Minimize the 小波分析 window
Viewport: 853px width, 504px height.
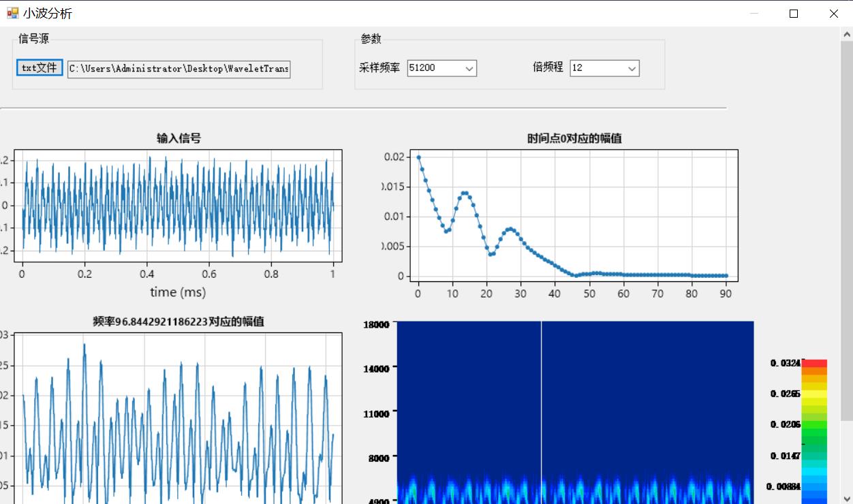[x=754, y=14]
